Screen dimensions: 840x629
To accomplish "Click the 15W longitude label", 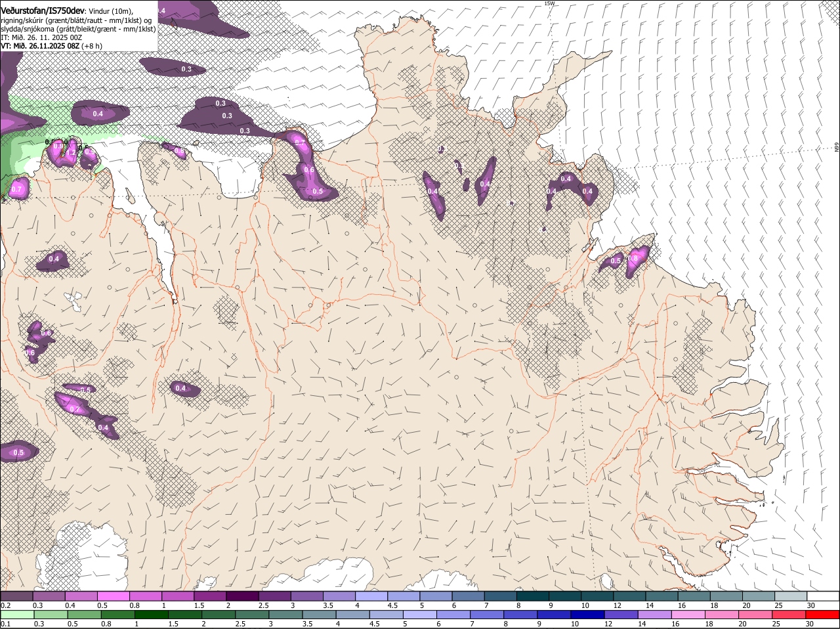I will 549,3.
